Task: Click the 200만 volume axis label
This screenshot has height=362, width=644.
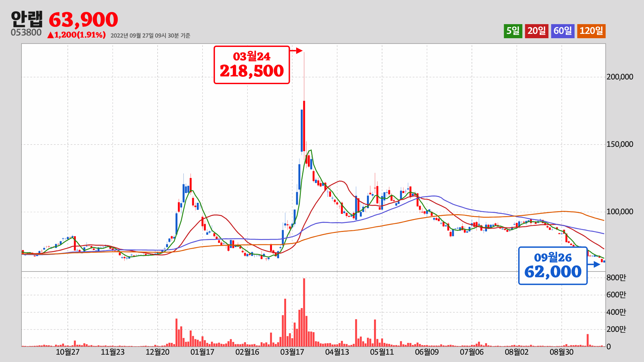Action: 616,329
